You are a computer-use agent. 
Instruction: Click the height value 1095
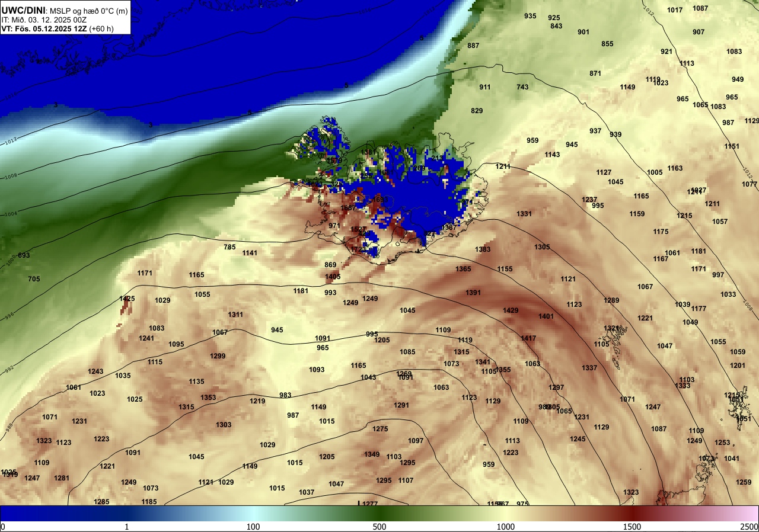[176, 344]
